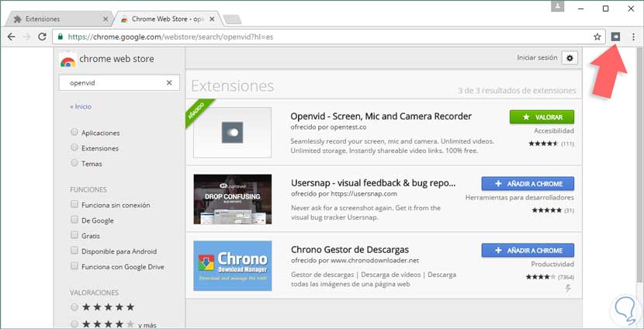This screenshot has width=644, height=329.
Task: Click 'ofrecido por https://usersnap.com' text
Action: click(x=344, y=194)
